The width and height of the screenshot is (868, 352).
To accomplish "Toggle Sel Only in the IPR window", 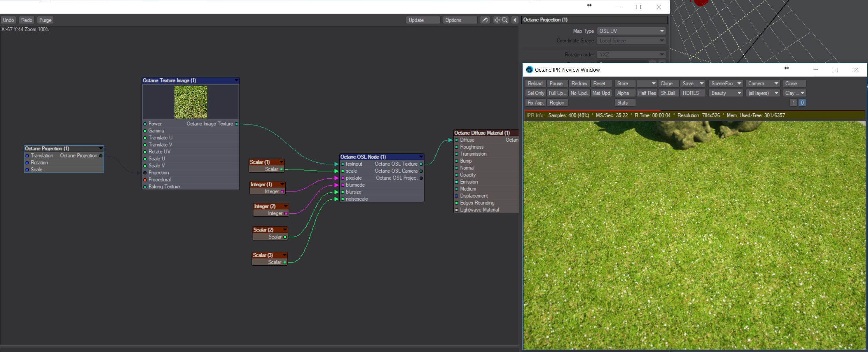I will tap(536, 93).
